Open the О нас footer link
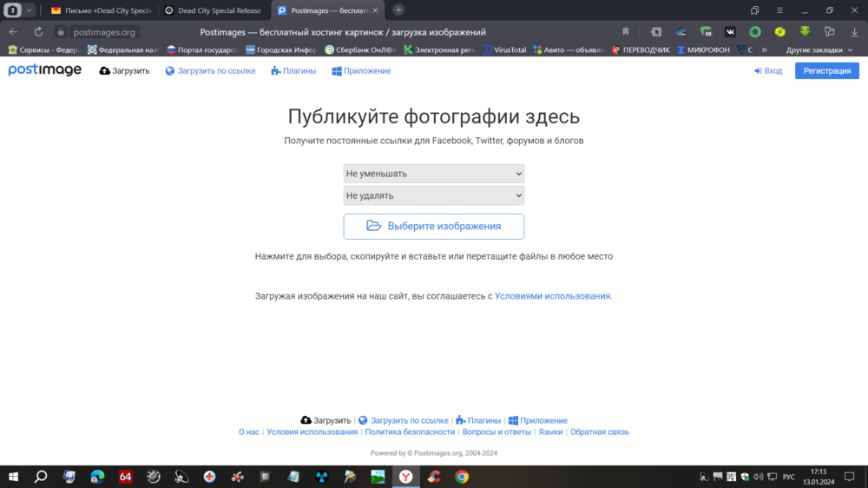This screenshot has width=868, height=488. (x=249, y=432)
